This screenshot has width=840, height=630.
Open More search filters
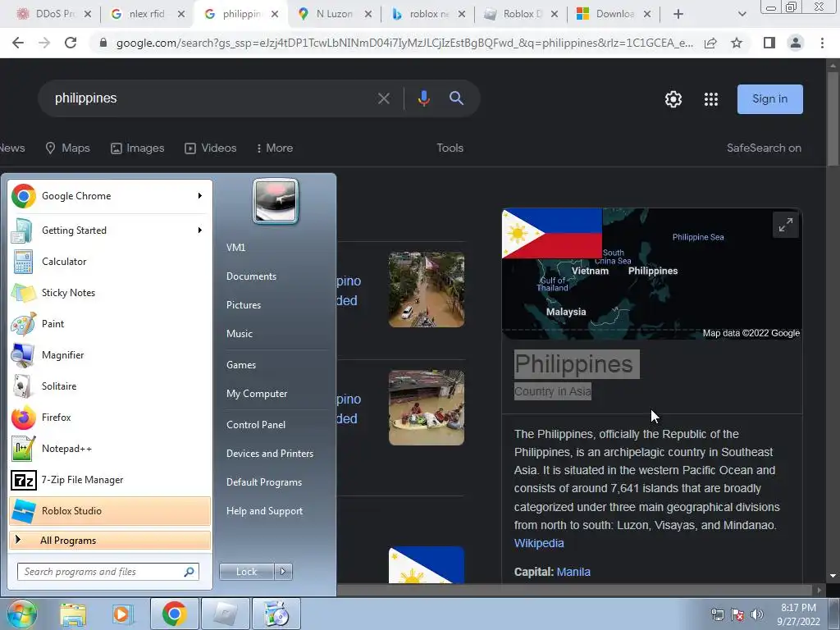click(x=275, y=148)
